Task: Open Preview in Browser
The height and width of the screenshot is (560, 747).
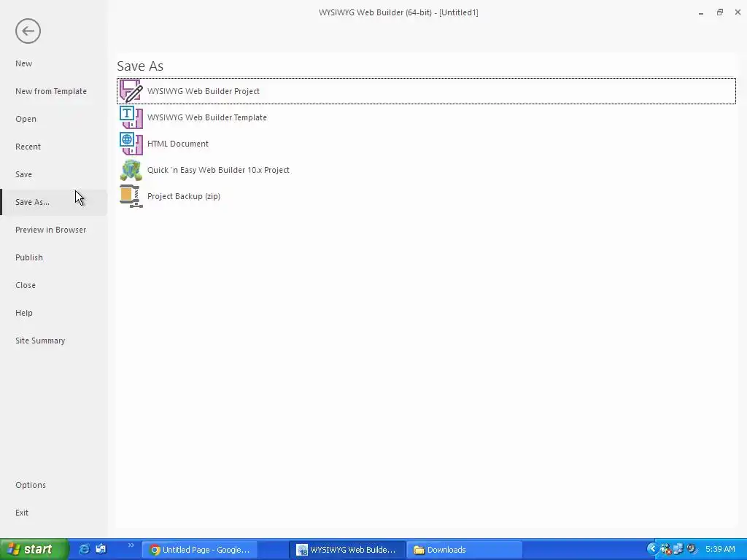Action: click(x=51, y=230)
